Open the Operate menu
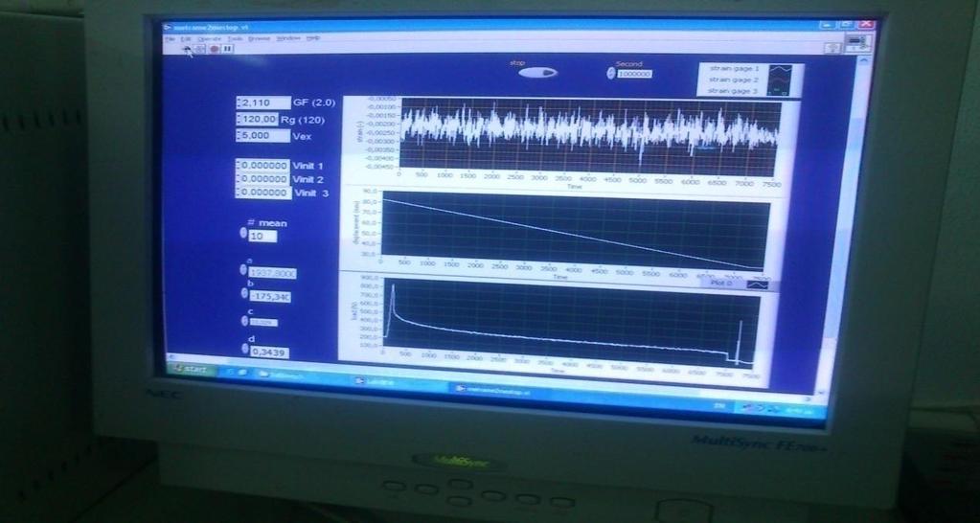This screenshot has width=980, height=523. 210,38
